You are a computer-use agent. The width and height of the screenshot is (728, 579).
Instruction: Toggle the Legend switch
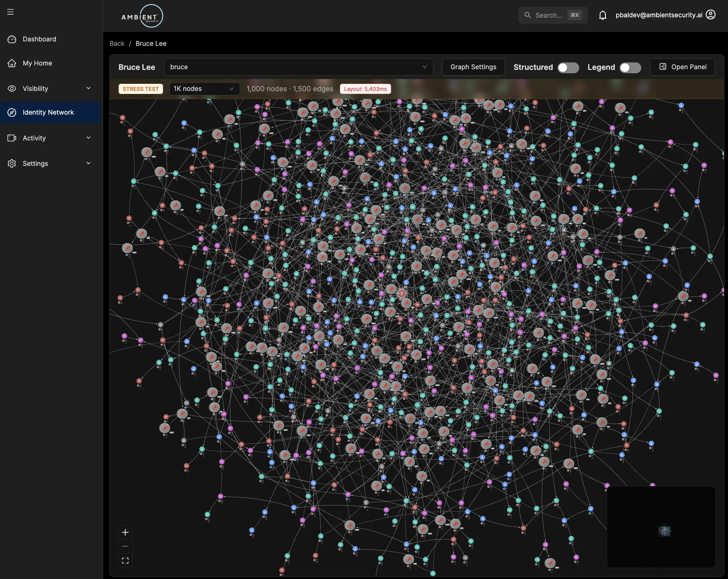point(630,67)
